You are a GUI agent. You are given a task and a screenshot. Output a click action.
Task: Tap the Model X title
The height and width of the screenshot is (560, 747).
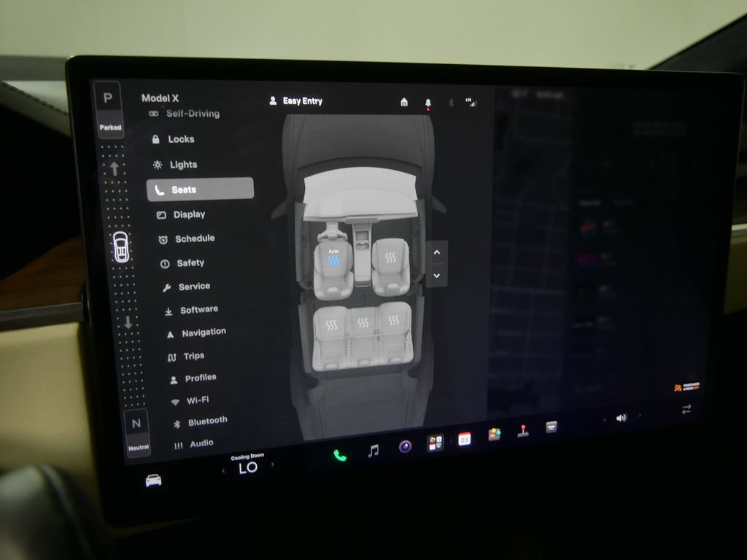160,98
